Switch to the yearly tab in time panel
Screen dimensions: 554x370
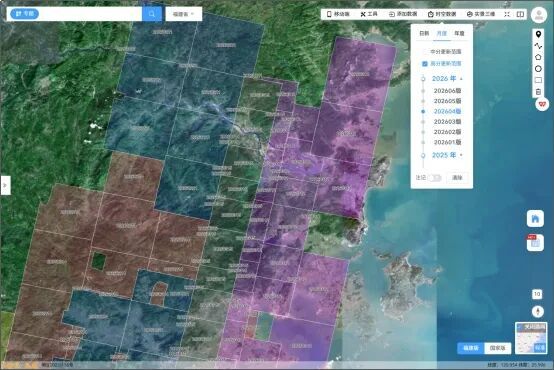pos(459,34)
